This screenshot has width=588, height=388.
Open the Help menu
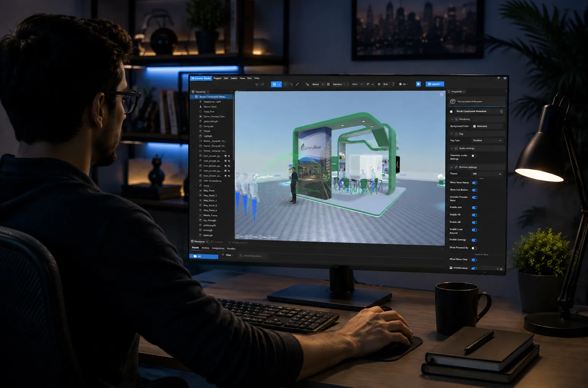click(257, 78)
